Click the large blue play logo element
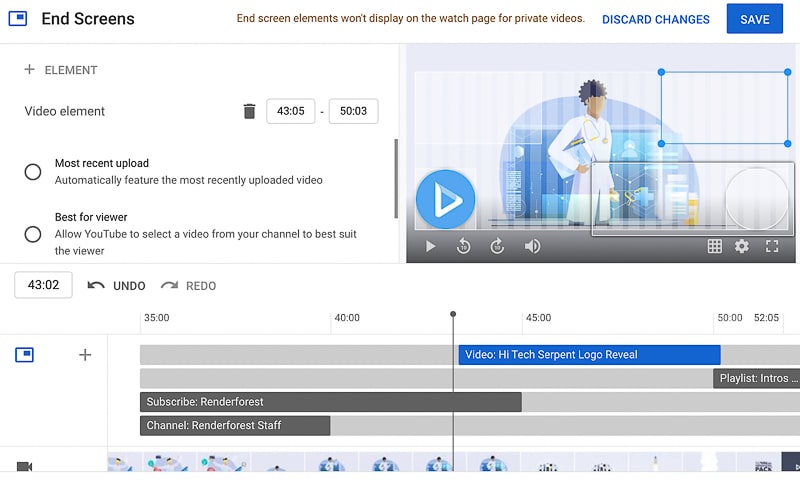This screenshot has height=483, width=800. pos(445,199)
